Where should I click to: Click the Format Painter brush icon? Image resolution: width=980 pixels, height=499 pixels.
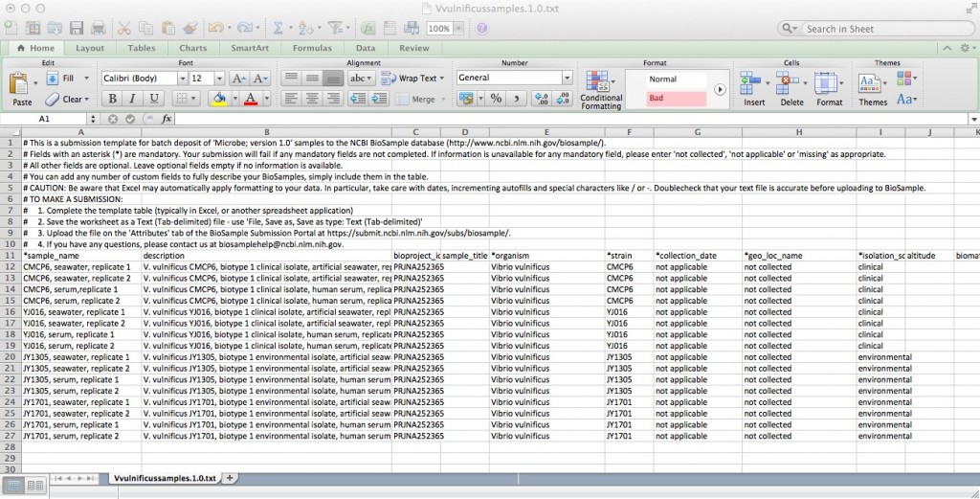click(190, 28)
